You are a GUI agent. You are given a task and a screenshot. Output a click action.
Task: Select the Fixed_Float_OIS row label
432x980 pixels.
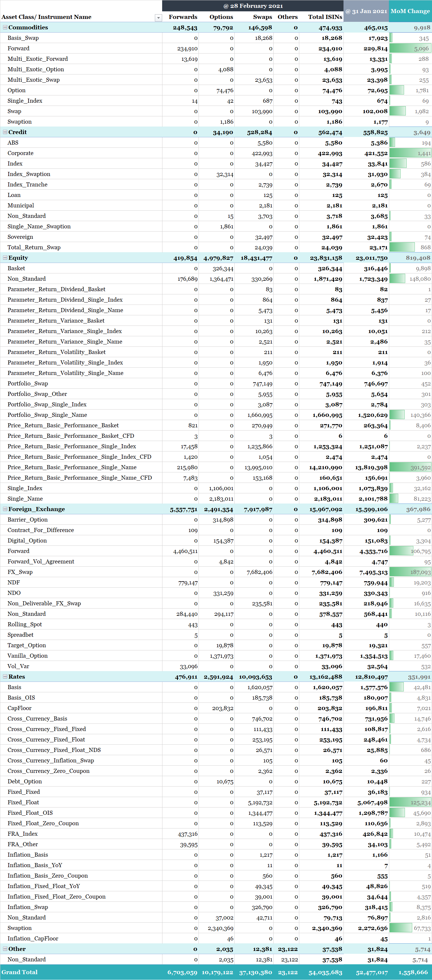click(x=30, y=813)
